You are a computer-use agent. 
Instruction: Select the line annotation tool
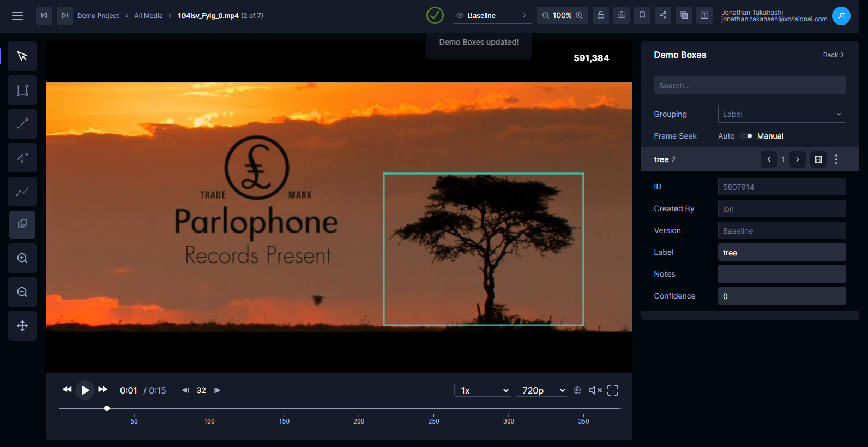pyautogui.click(x=22, y=124)
